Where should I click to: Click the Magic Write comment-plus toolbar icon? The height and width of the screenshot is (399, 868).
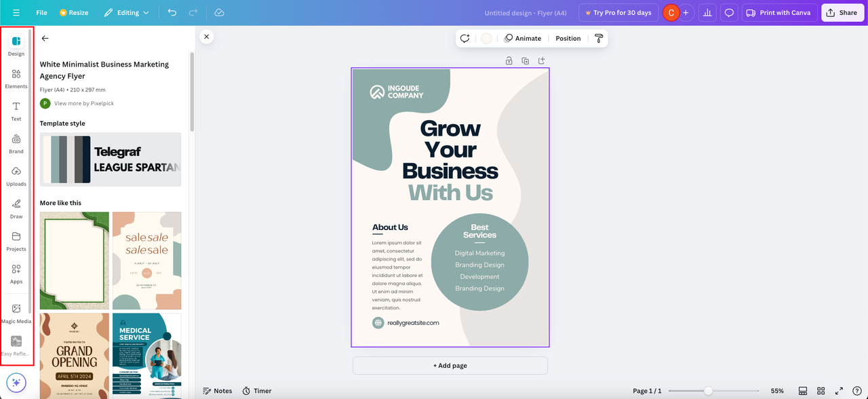pyautogui.click(x=465, y=39)
